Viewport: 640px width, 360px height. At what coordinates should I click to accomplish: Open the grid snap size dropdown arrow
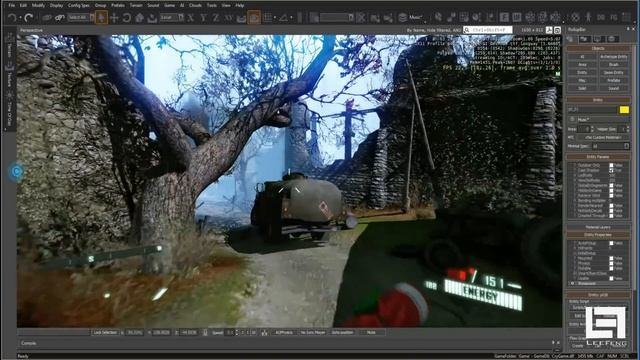(x=275, y=18)
